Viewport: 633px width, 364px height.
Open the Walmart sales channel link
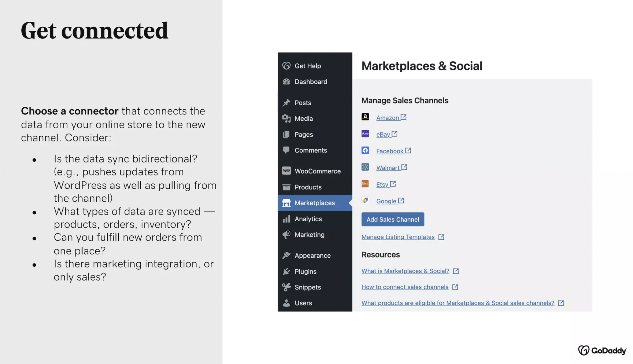[x=392, y=167]
